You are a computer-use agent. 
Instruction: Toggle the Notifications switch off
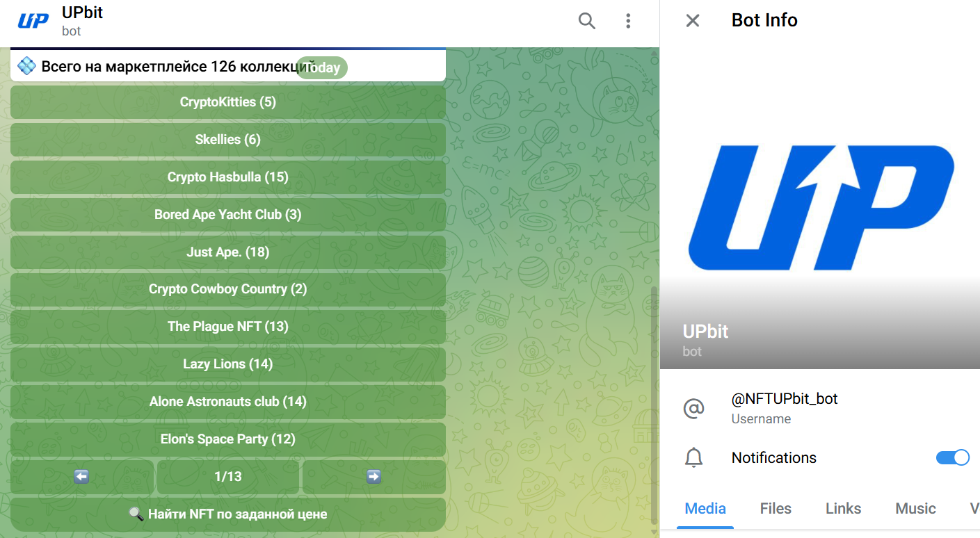pyautogui.click(x=953, y=457)
